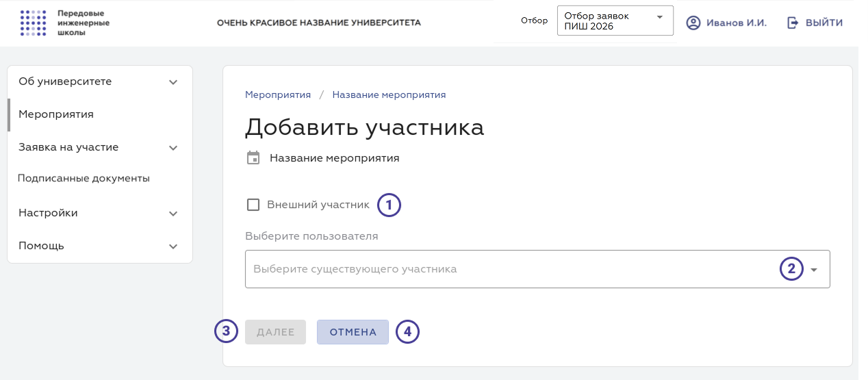
Task: Expand the Об университете section
Action: pos(173,82)
